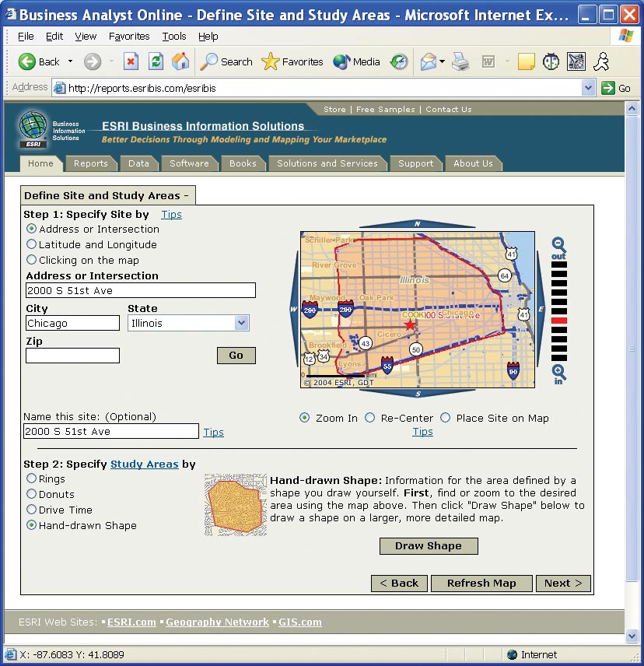
Task: Open the History clock icon
Action: 399,62
